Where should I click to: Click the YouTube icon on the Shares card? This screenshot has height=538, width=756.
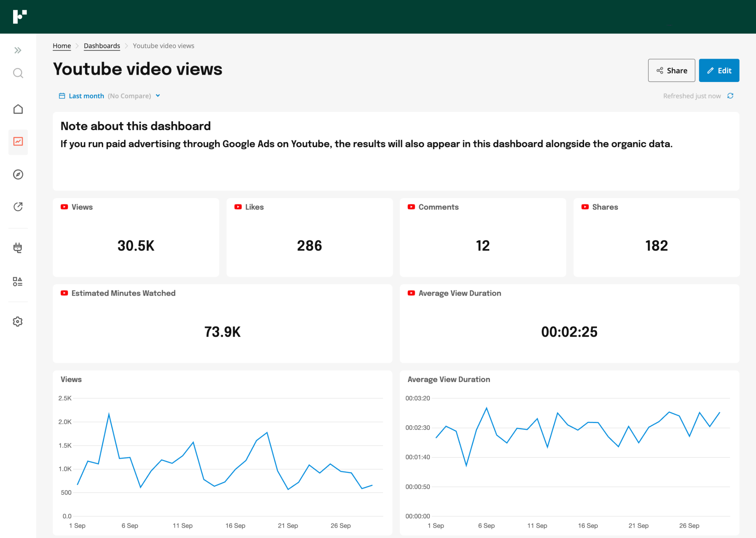(585, 207)
